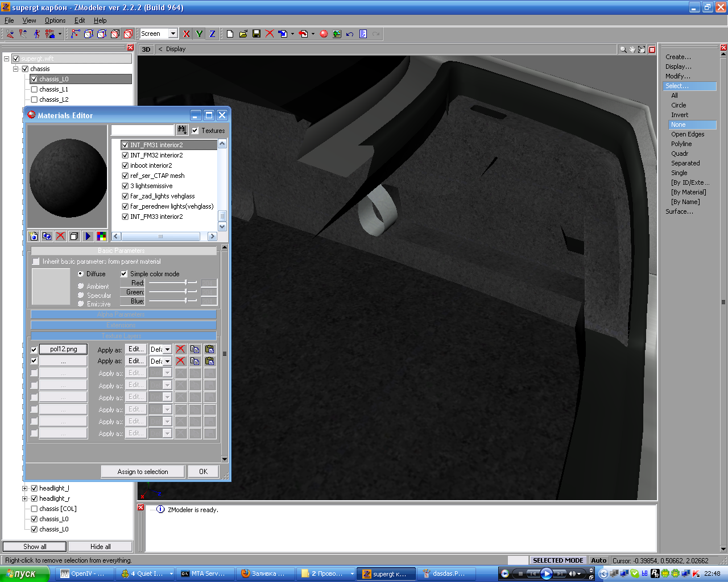Open the Screen coordinate system dropdown
The height and width of the screenshot is (582, 728).
coord(173,34)
